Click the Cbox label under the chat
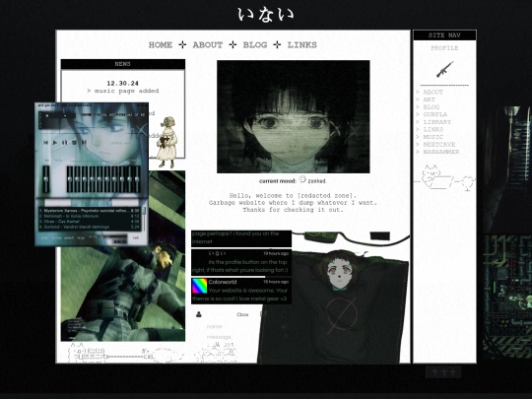 242,315
